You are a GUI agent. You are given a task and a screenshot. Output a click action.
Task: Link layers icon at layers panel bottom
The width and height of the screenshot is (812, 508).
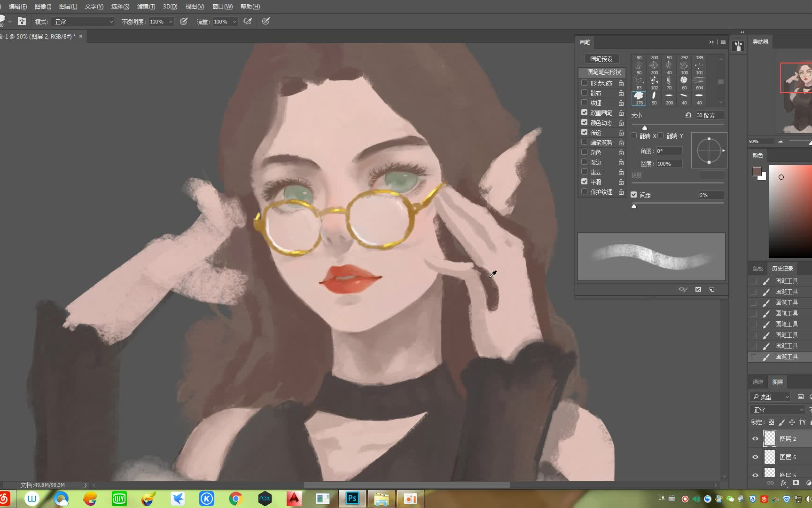tap(771, 483)
